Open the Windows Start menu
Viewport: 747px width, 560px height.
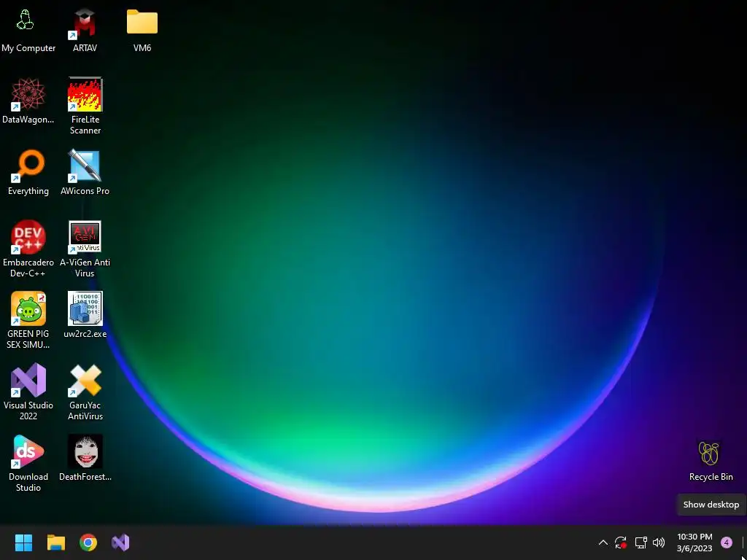tap(23, 542)
